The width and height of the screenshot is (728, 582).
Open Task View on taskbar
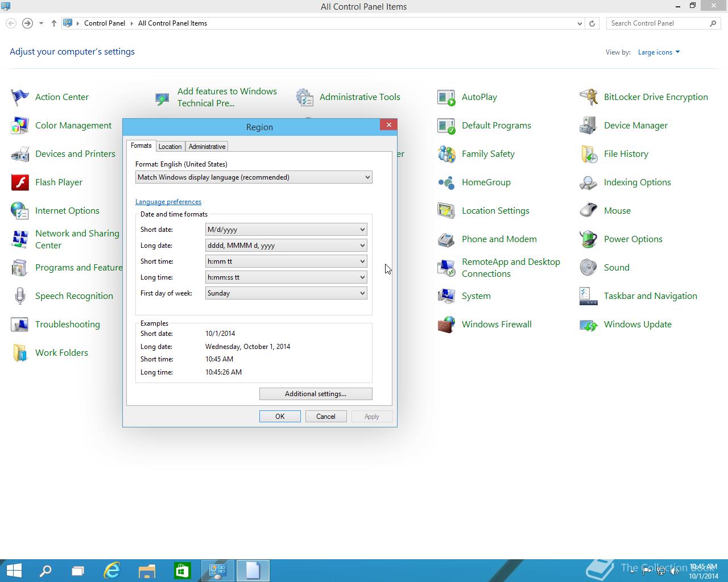(78, 571)
